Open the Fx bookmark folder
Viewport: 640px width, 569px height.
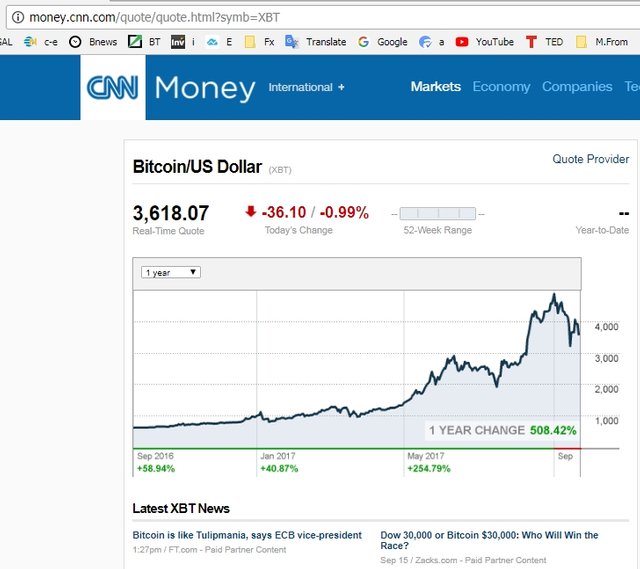coord(250,42)
